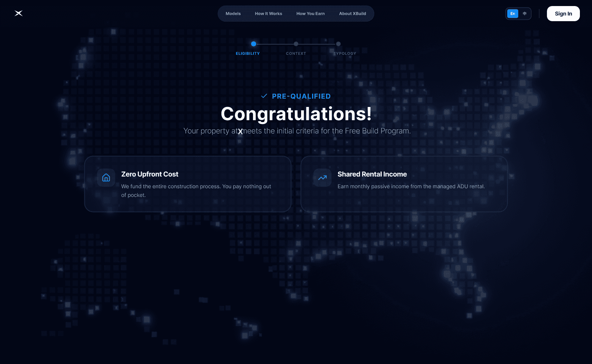Image resolution: width=592 pixels, height=364 pixels.
Task: Click the Congratulations! heading
Action: [x=296, y=114]
